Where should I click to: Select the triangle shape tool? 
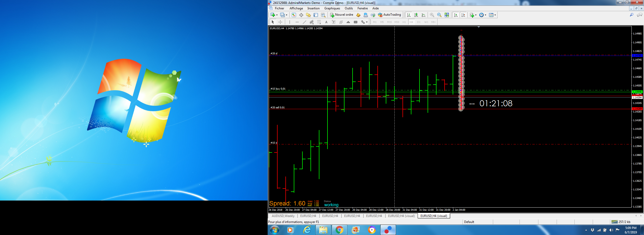[348, 22]
